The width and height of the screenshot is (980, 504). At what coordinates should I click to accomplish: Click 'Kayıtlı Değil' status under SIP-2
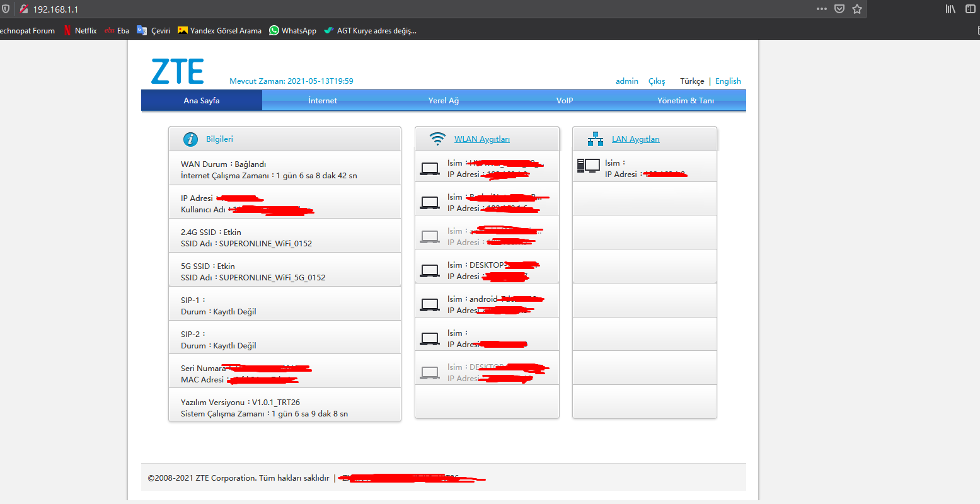click(x=234, y=346)
